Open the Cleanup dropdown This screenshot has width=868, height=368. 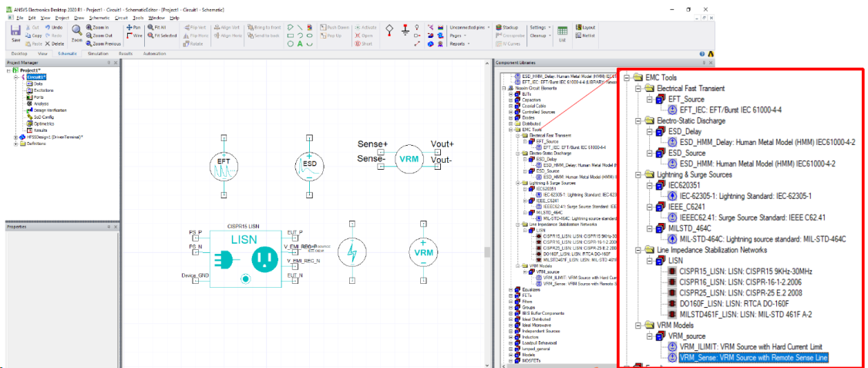point(540,35)
